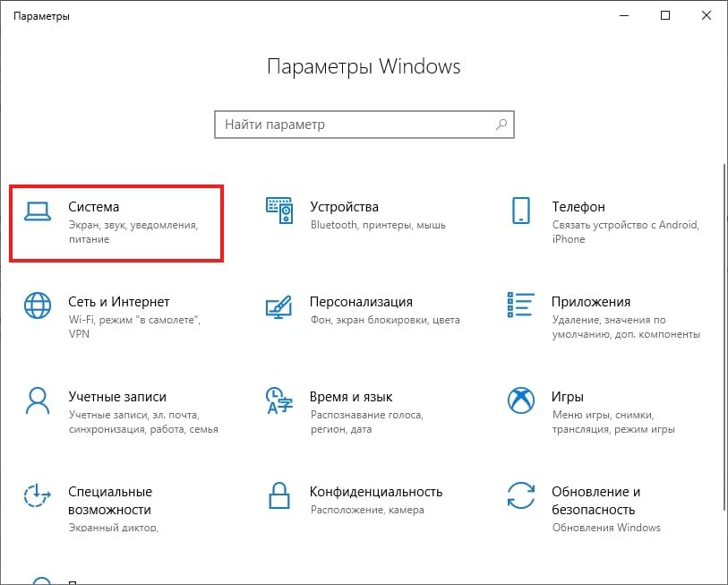
Task: Click 'Удаление, значения по умолчанию' description
Action: tap(626, 327)
